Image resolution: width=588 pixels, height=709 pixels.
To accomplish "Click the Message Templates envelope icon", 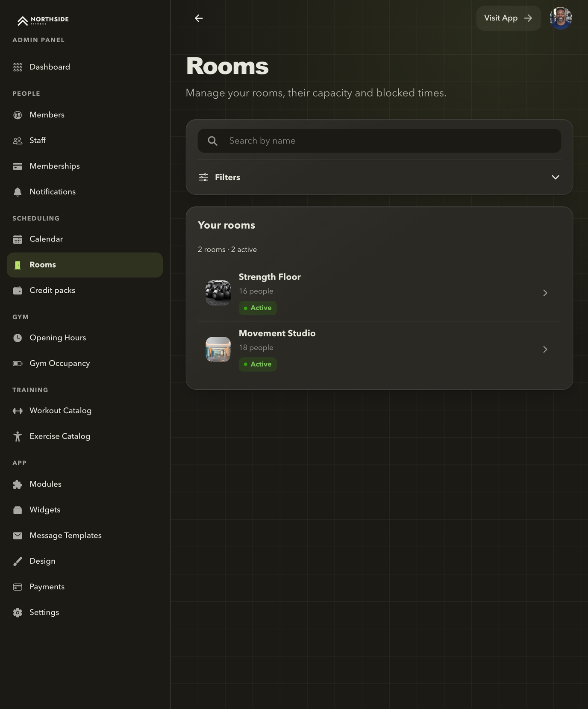I will point(18,535).
